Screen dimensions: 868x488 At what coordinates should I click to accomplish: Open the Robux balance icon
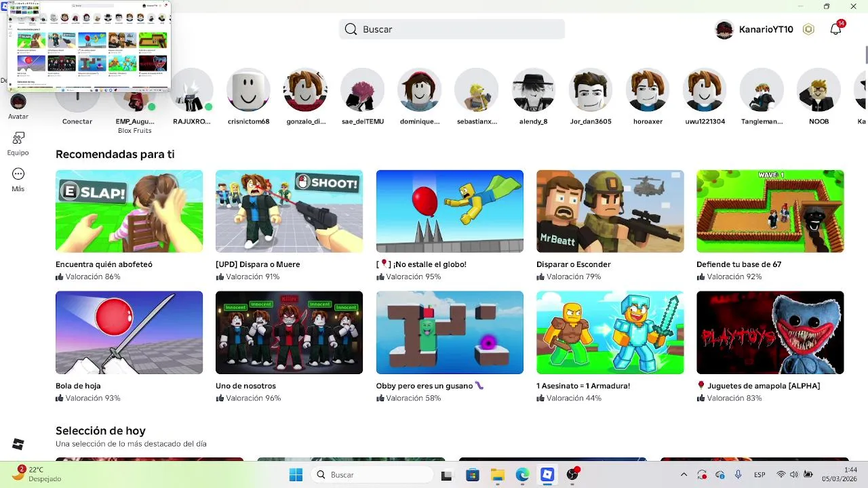[x=808, y=29]
